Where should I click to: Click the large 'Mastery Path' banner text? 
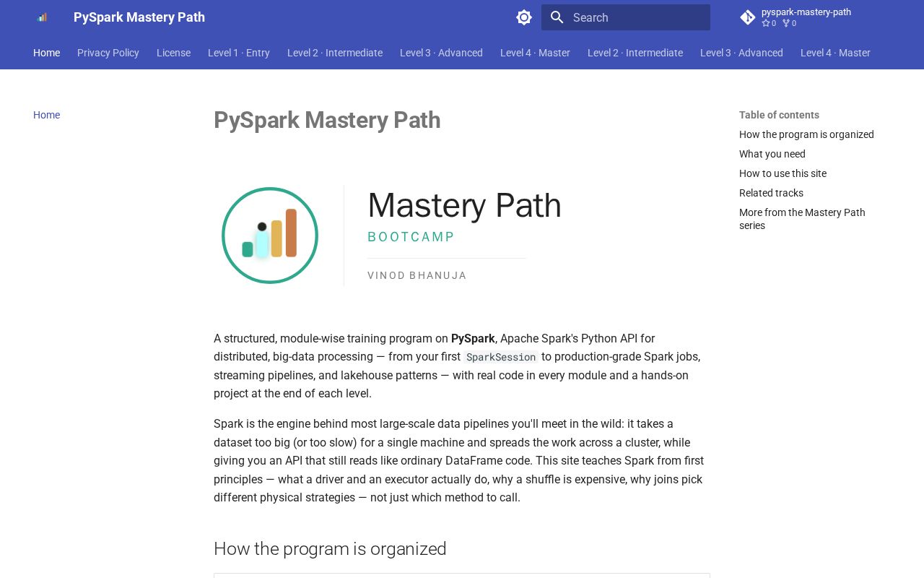(x=464, y=205)
